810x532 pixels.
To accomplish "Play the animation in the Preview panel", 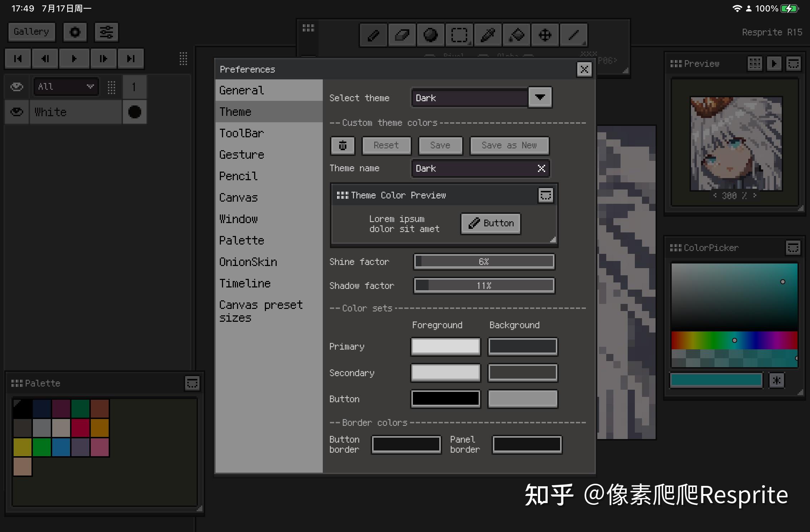I will (774, 64).
